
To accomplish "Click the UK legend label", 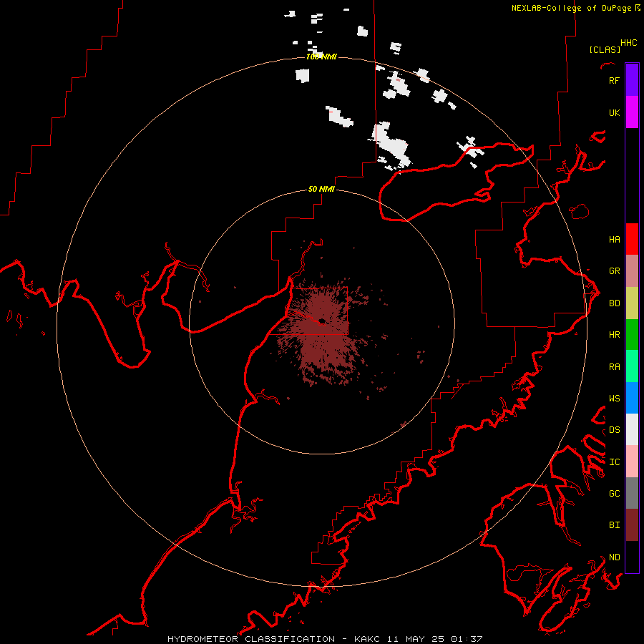I will 614,112.
